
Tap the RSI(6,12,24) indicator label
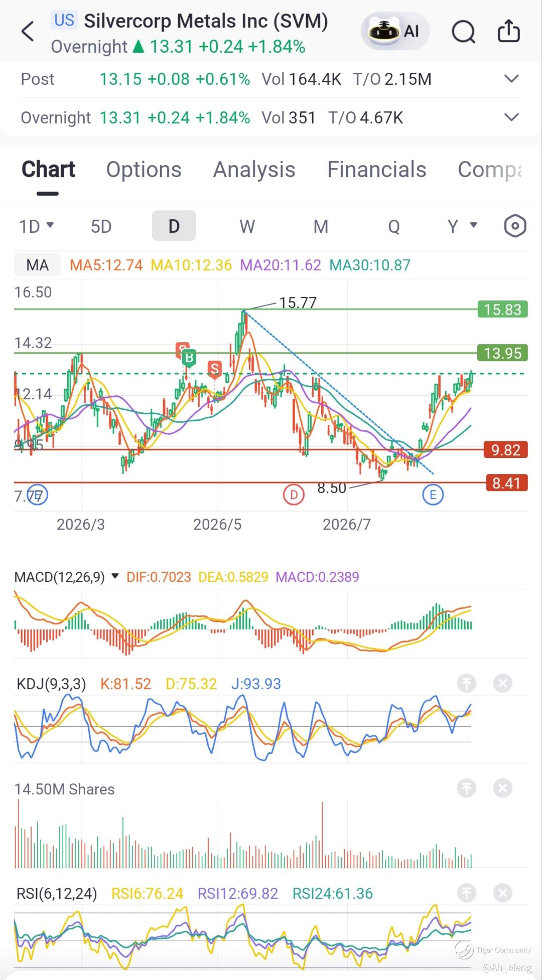pos(57,893)
